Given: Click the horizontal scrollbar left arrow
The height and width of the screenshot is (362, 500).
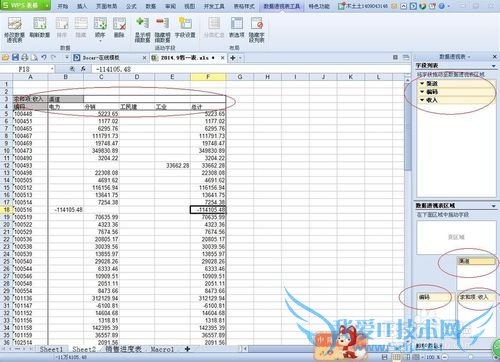Looking at the screenshot, I should click(x=245, y=349).
